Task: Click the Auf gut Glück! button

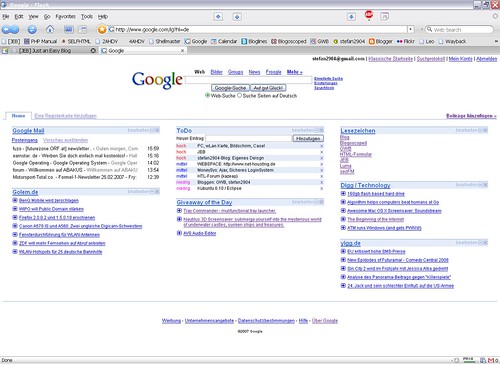Action: [x=268, y=88]
